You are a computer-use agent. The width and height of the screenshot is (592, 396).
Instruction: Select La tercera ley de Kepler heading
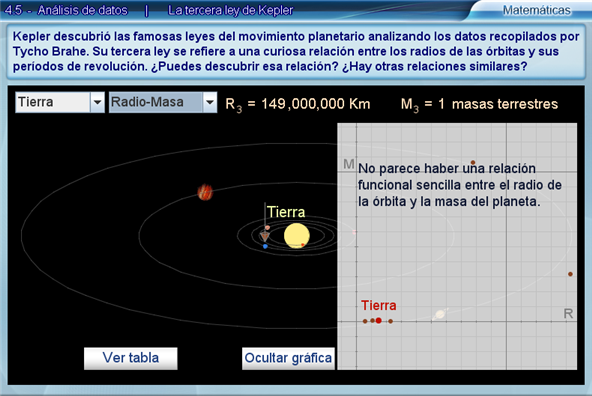pos(230,11)
